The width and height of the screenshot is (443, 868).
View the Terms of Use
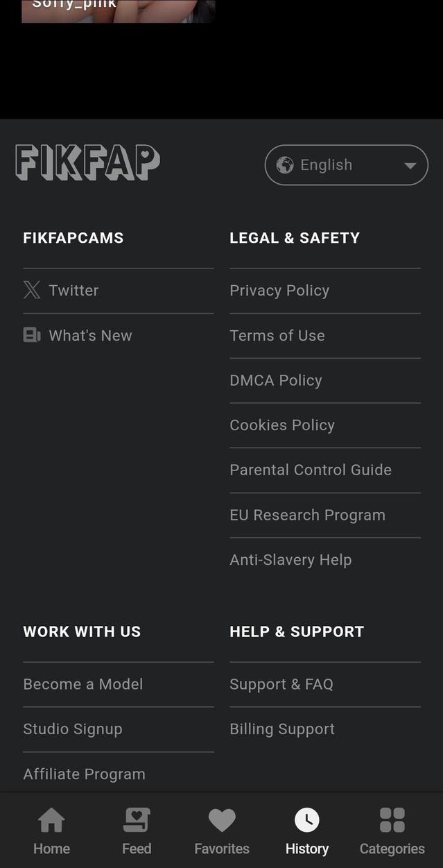click(x=277, y=335)
